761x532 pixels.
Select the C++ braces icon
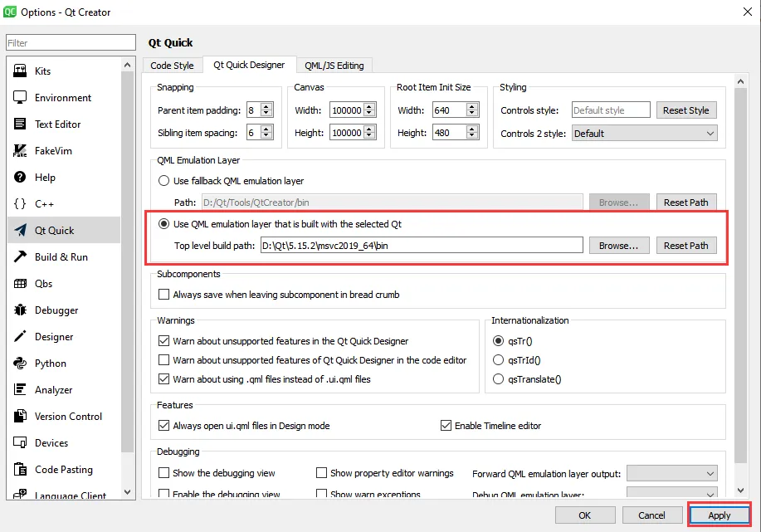pyautogui.click(x=20, y=204)
